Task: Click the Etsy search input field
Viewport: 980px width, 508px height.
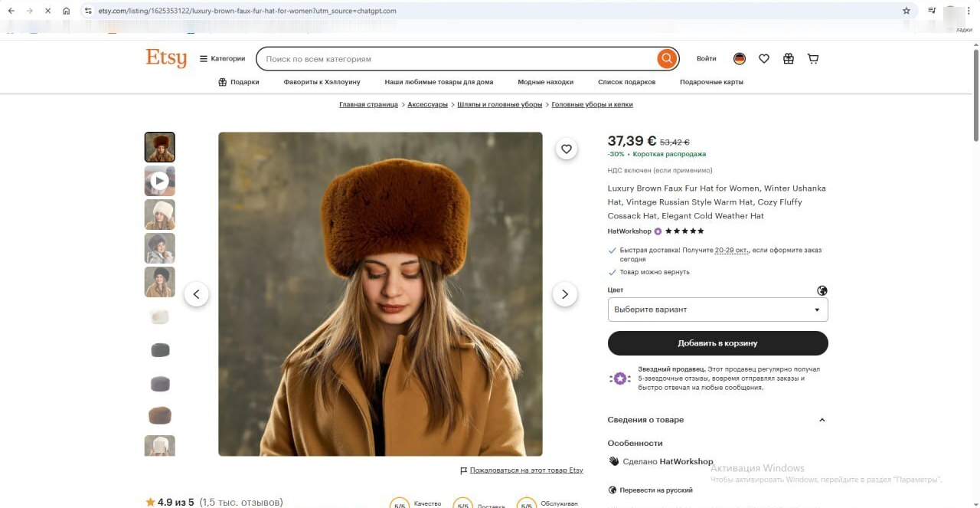Action: tap(456, 59)
